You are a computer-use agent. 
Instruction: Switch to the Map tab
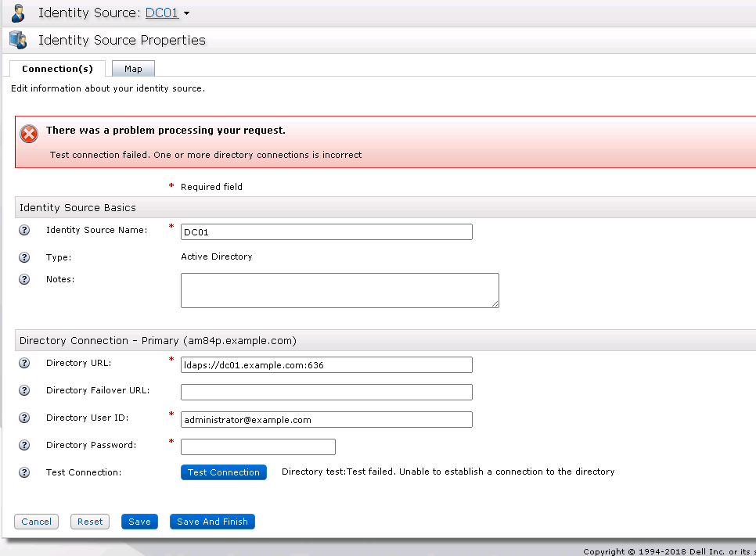point(133,68)
